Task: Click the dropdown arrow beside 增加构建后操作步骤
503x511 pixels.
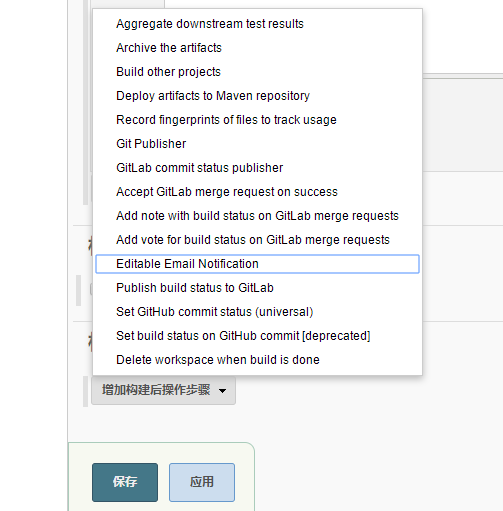Action: coord(222,391)
